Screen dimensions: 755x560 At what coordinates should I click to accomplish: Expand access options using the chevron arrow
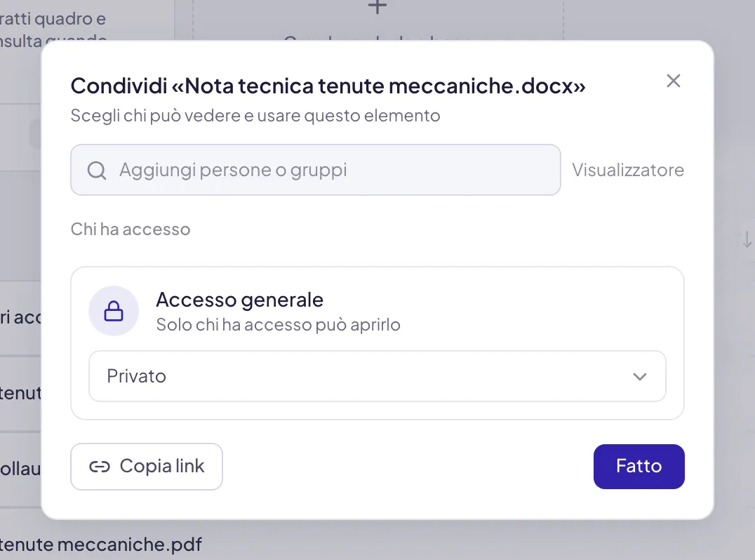tap(639, 377)
